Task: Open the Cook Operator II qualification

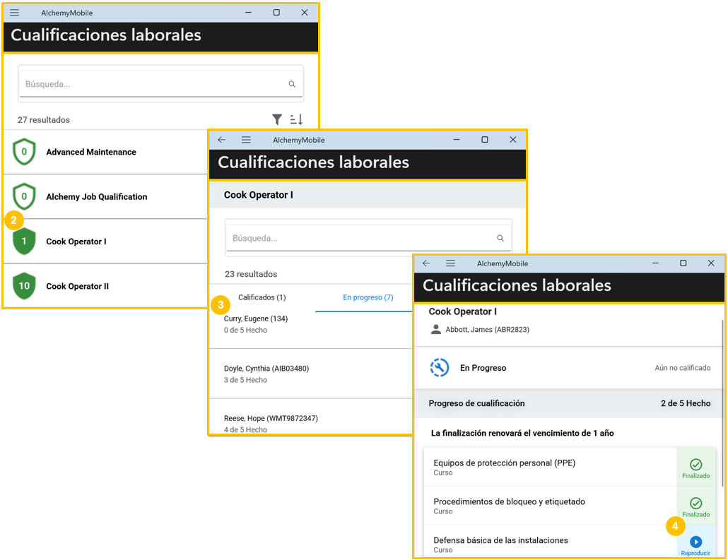Action: click(77, 286)
